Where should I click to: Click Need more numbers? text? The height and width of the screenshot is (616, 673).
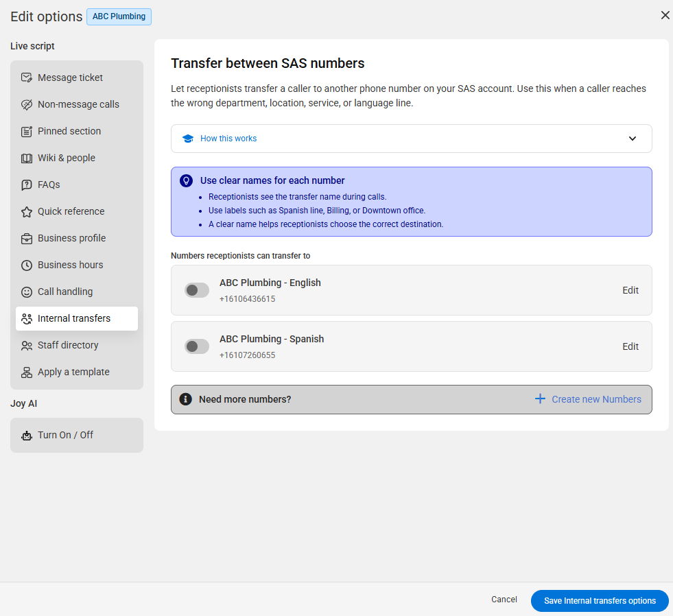tap(245, 399)
